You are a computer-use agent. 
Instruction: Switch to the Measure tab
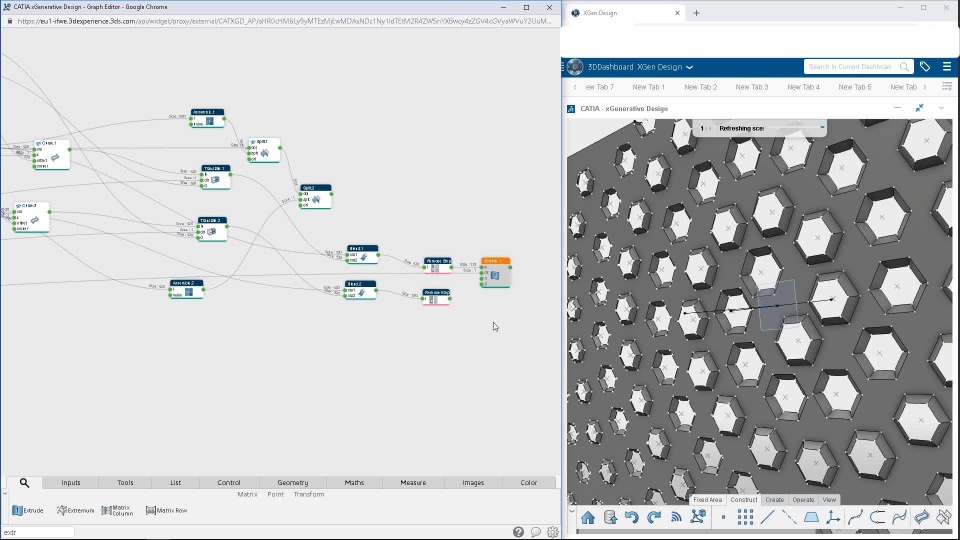(x=413, y=482)
